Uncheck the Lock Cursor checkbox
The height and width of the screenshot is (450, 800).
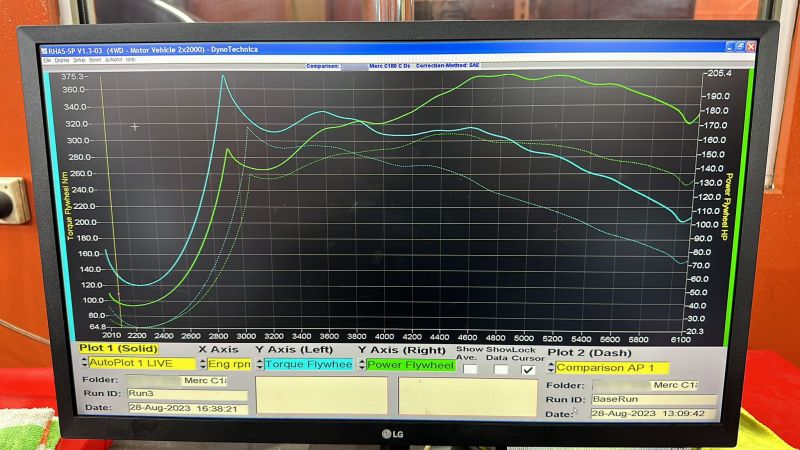pyautogui.click(x=529, y=369)
